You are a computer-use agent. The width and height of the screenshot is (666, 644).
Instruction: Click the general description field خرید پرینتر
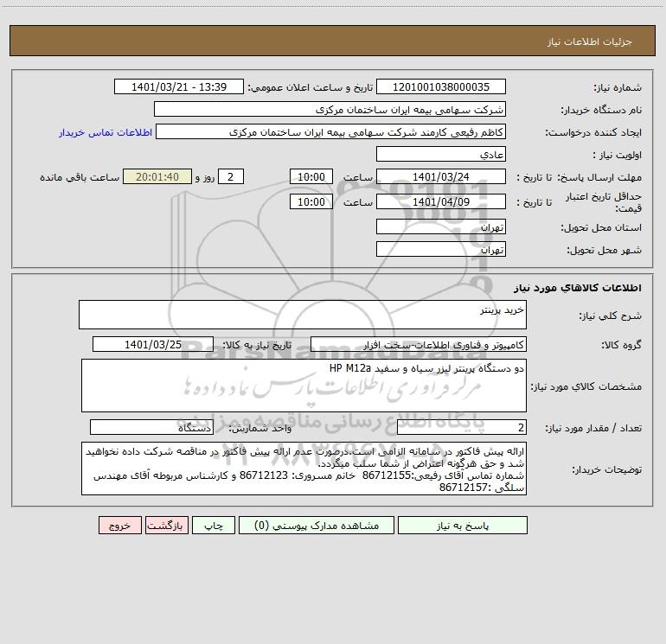click(303, 315)
